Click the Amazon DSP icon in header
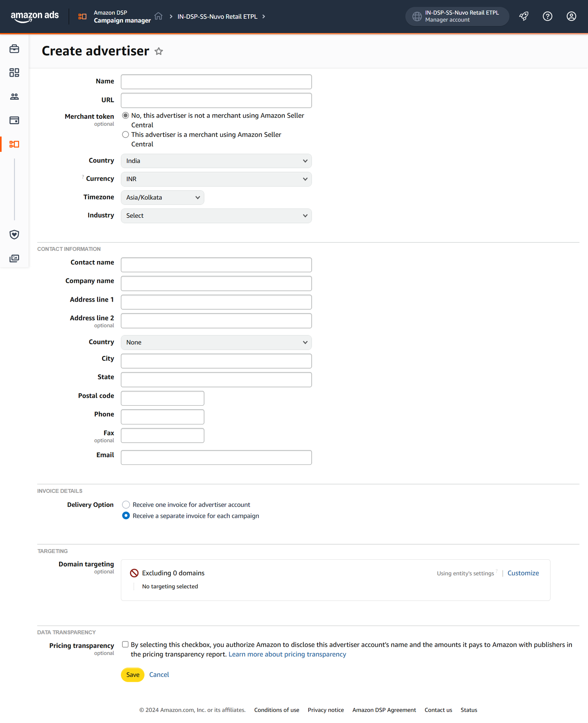 point(82,17)
